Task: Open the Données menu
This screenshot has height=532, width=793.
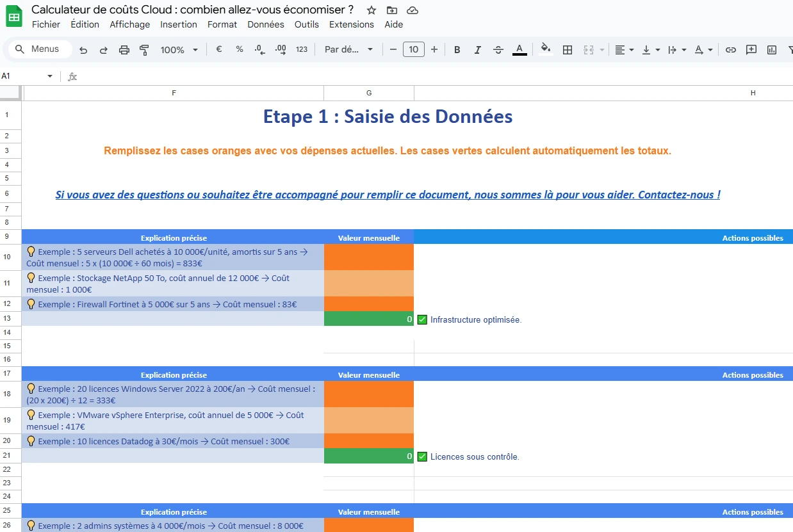Action: coord(265,24)
